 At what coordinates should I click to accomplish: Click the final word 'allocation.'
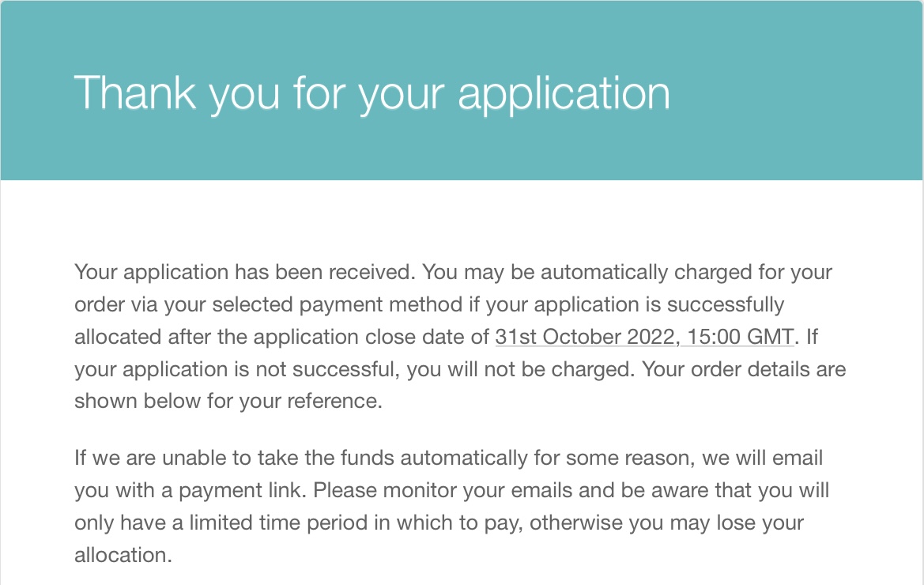point(123,555)
